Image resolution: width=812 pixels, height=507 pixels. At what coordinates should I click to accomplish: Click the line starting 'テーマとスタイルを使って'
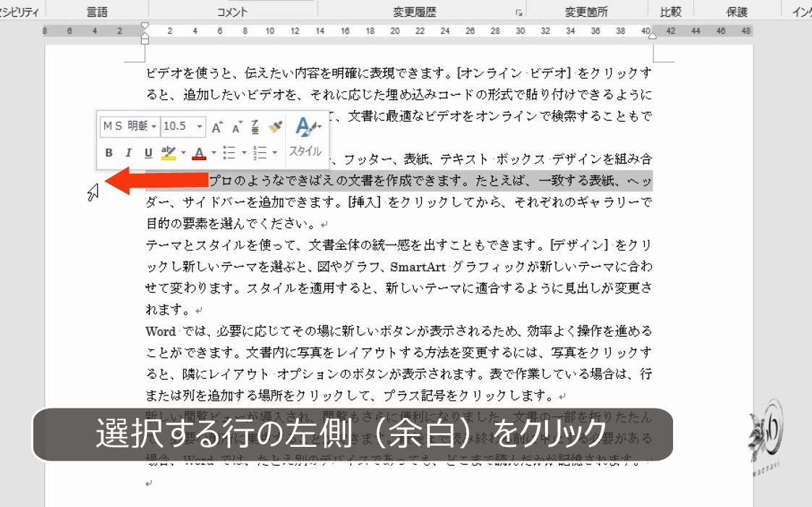pos(399,246)
